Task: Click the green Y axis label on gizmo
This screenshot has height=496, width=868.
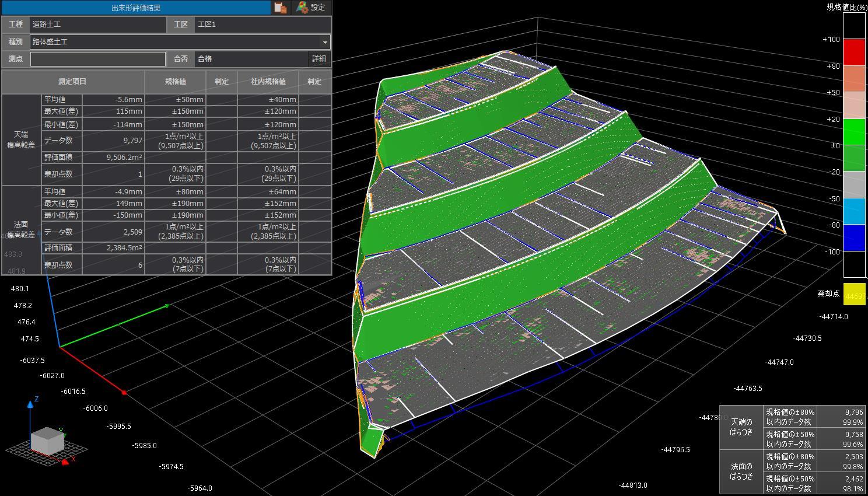Action: pyautogui.click(x=61, y=431)
